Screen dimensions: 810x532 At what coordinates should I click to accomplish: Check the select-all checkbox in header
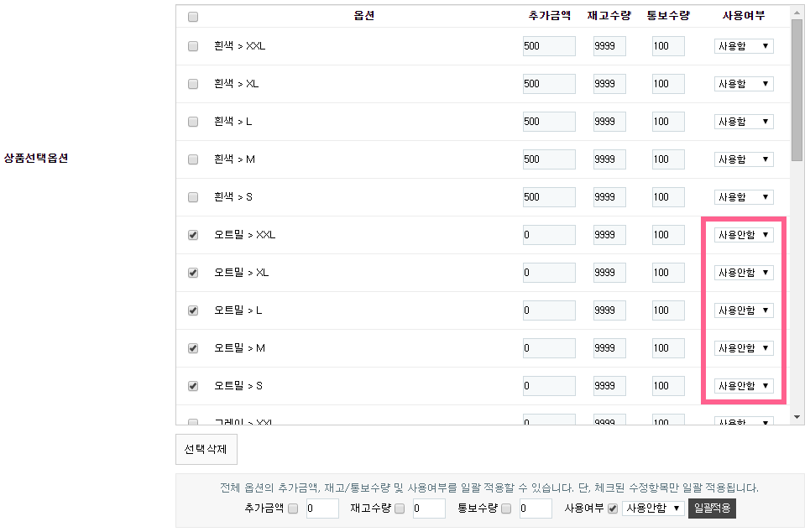tap(193, 17)
